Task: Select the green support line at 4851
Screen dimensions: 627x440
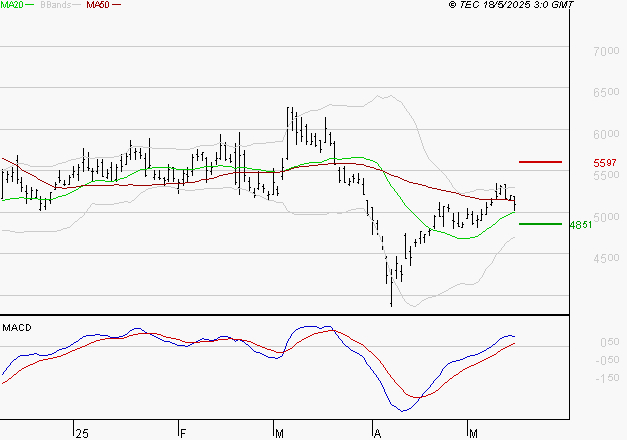Action: (x=540, y=224)
